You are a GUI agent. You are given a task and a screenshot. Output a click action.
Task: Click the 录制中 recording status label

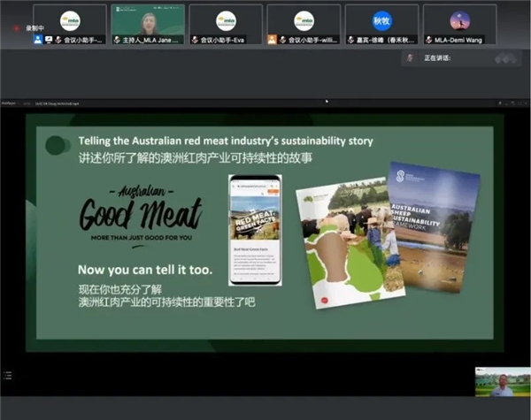35,27
